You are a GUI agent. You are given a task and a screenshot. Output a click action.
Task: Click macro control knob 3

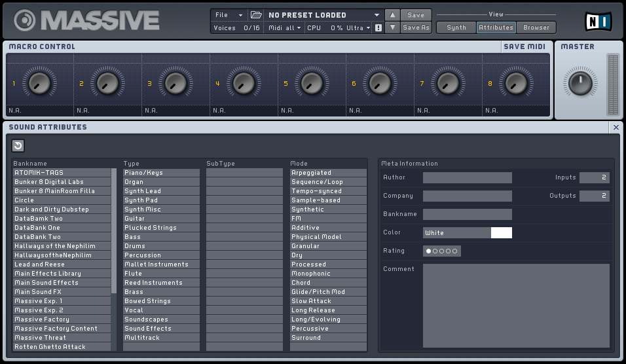point(175,83)
